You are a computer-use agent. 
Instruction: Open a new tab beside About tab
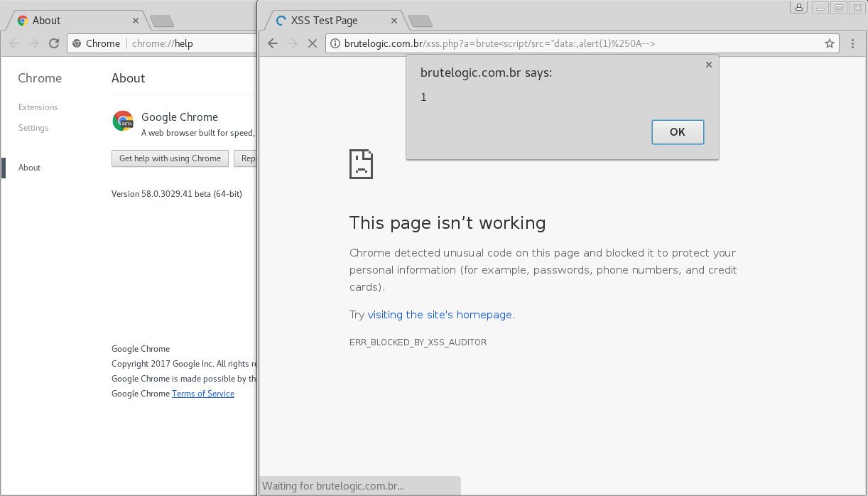(x=162, y=21)
